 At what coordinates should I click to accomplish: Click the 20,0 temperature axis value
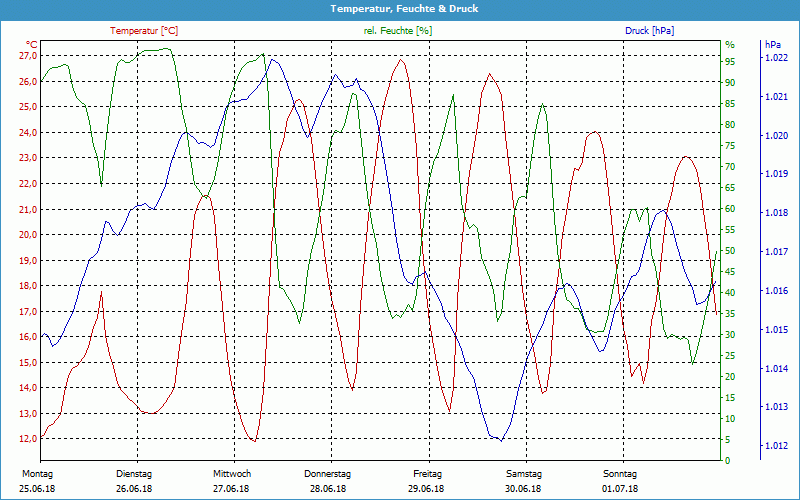pyautogui.click(x=28, y=235)
